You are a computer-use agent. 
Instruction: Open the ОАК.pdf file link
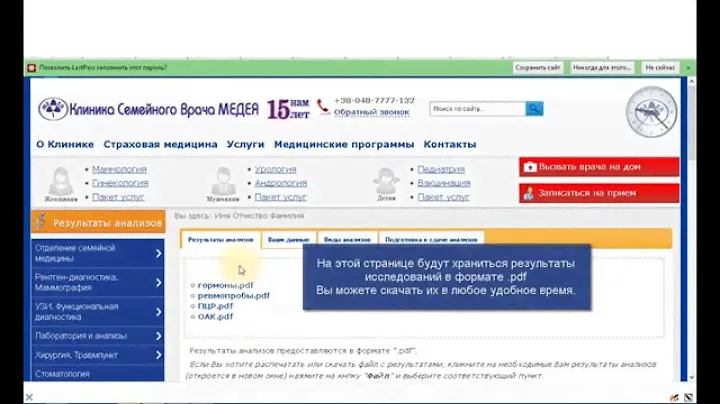coord(215,316)
